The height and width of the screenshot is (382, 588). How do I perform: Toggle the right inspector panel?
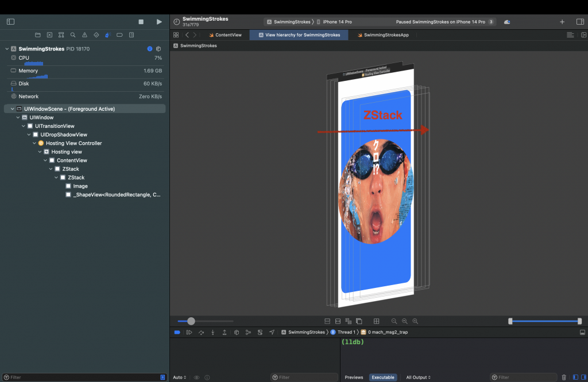click(580, 22)
